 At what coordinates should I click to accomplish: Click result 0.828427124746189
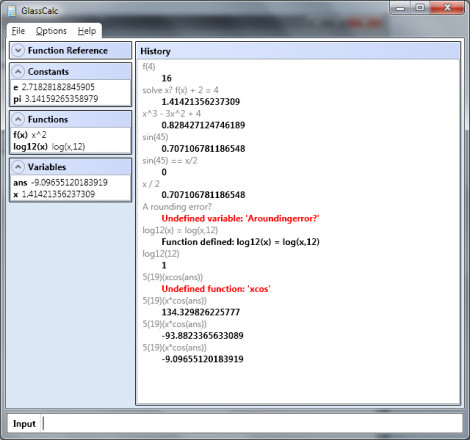pyautogui.click(x=203, y=125)
